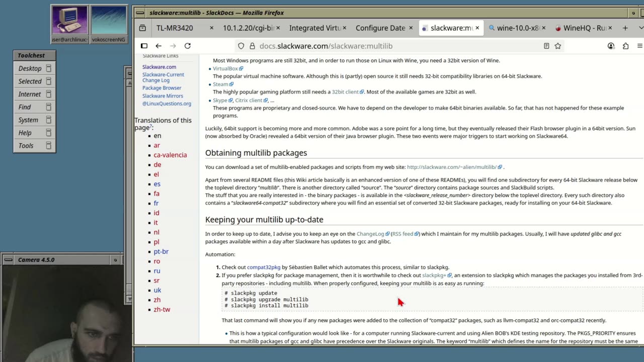
Task: Open the Camera window menu button
Action: pos(8,260)
